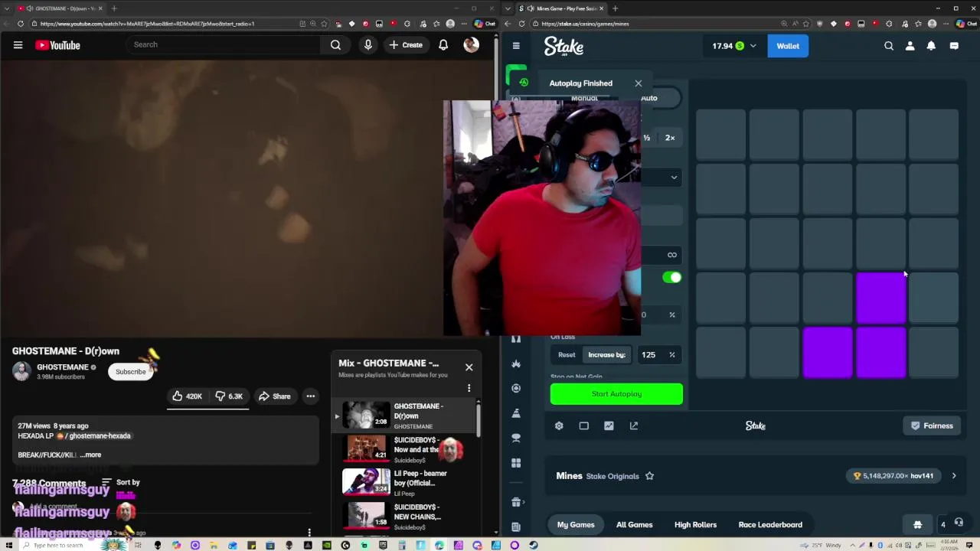
Task: Expand description with ...more
Action: pyautogui.click(x=90, y=455)
